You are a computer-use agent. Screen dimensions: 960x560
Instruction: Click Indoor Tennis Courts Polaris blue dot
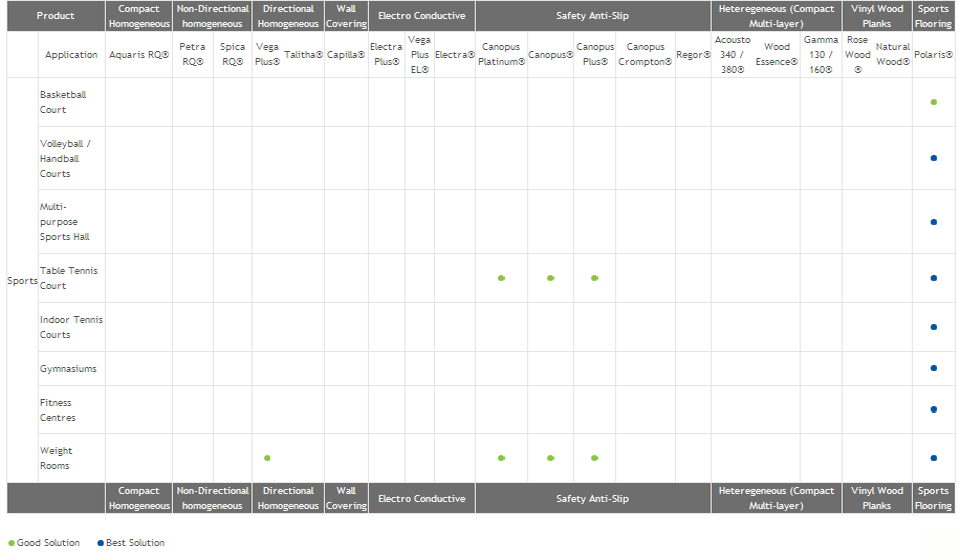934,327
